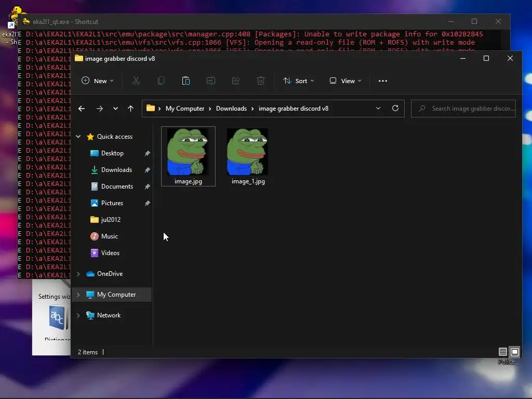Click the Desktop pin icon
The width and height of the screenshot is (532, 399).
click(147, 153)
